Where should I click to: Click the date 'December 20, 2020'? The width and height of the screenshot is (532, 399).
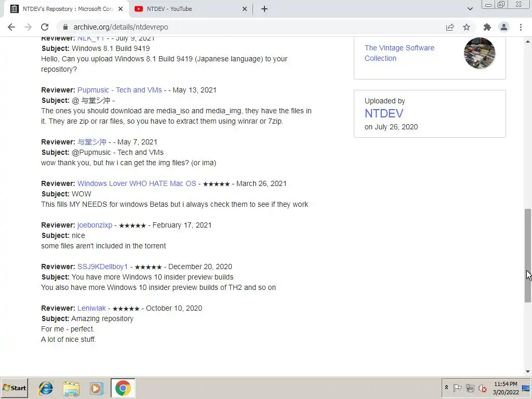point(200,267)
